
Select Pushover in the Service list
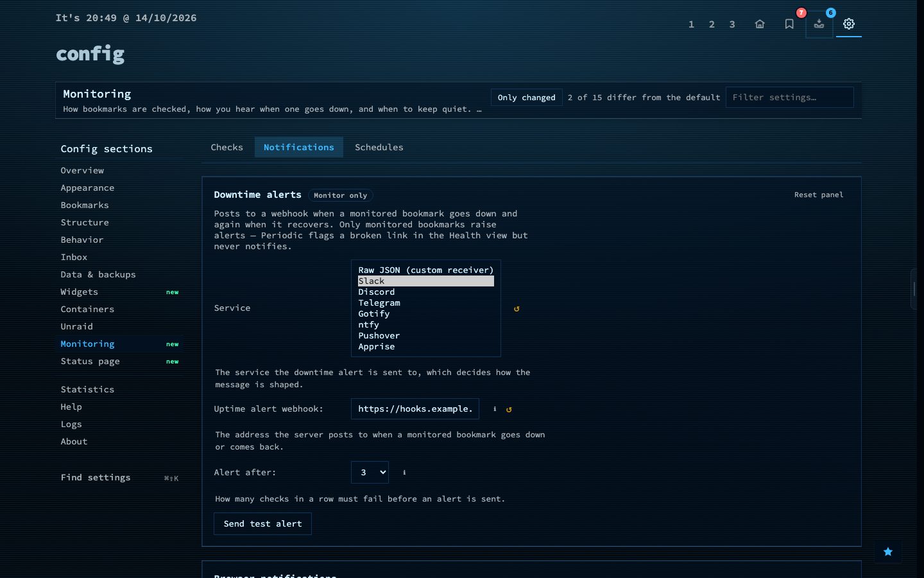click(426, 336)
